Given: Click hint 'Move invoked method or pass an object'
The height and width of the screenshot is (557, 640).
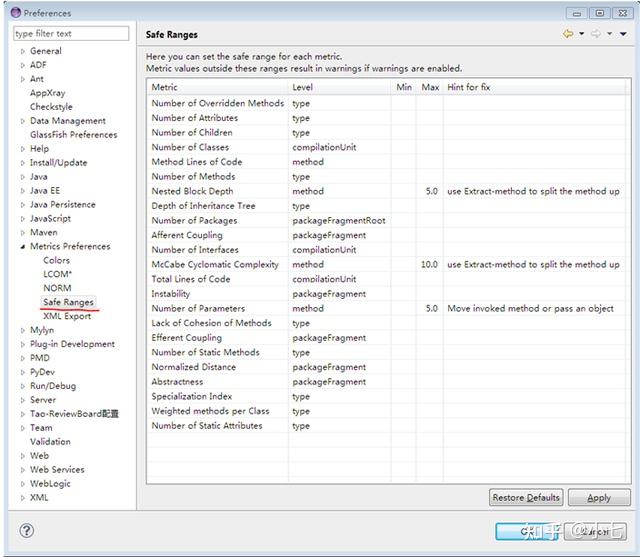Looking at the screenshot, I should 530,308.
